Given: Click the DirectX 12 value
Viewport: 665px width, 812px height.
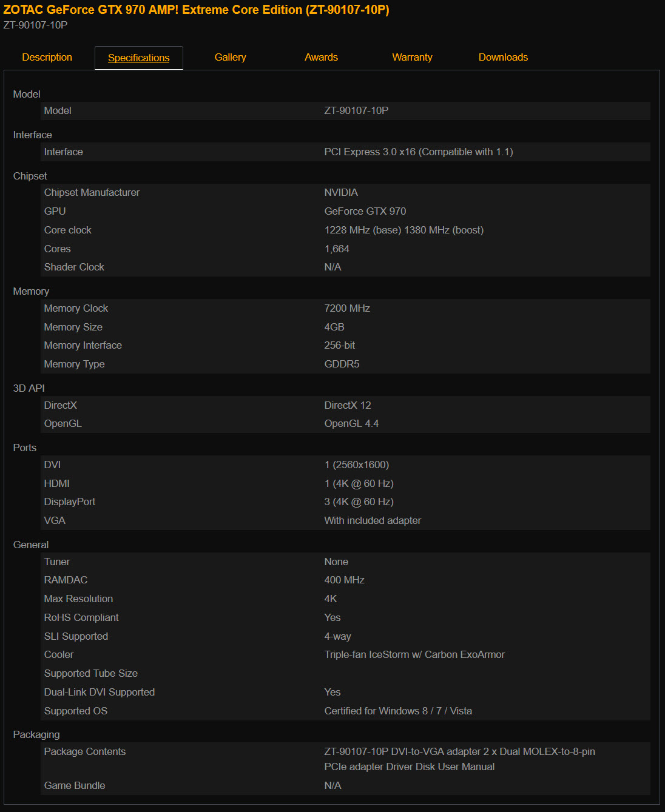Looking at the screenshot, I should tap(347, 405).
